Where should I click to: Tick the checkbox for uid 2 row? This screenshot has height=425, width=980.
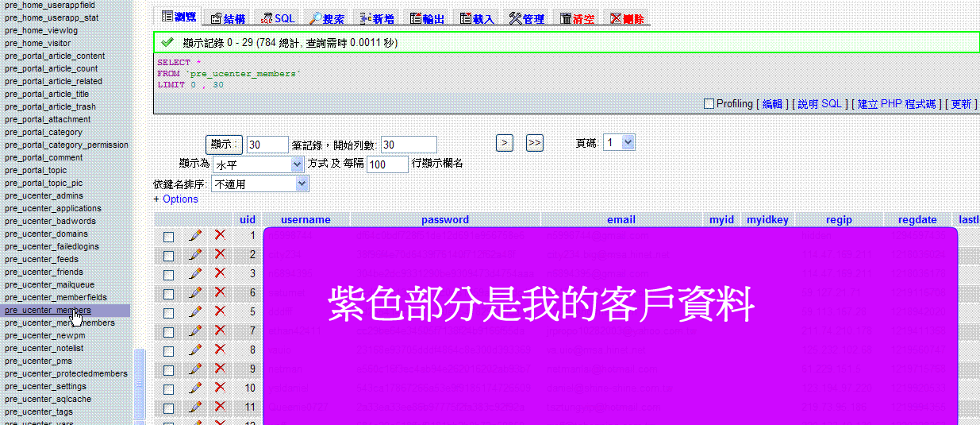[168, 256]
